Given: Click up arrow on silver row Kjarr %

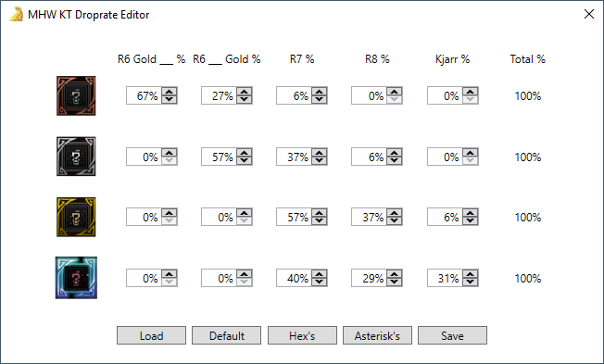Looking at the screenshot, I should (471, 153).
